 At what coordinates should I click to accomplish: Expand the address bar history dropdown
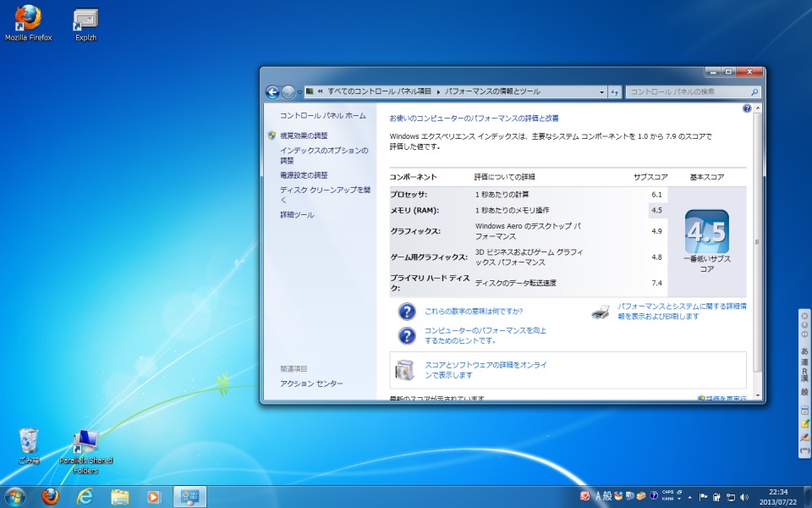click(601, 91)
